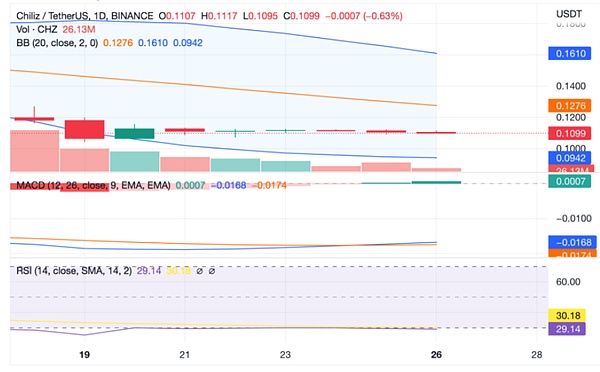Click the green candlestick after the red one
This screenshot has height=372, width=600.
[x=135, y=133]
